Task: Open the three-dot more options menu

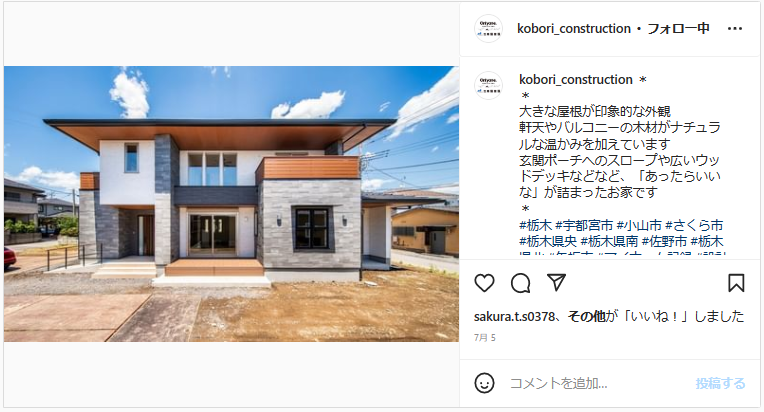Action: coord(735,29)
